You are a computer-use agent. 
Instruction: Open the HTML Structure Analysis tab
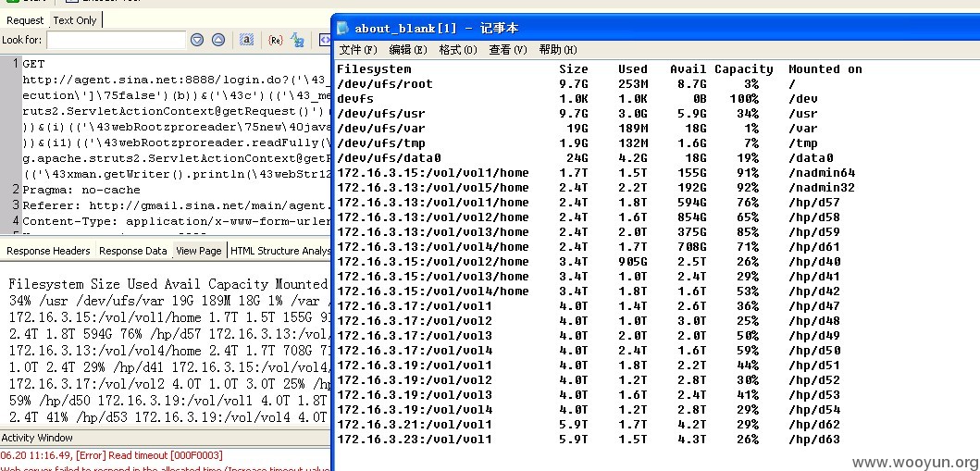(x=280, y=251)
